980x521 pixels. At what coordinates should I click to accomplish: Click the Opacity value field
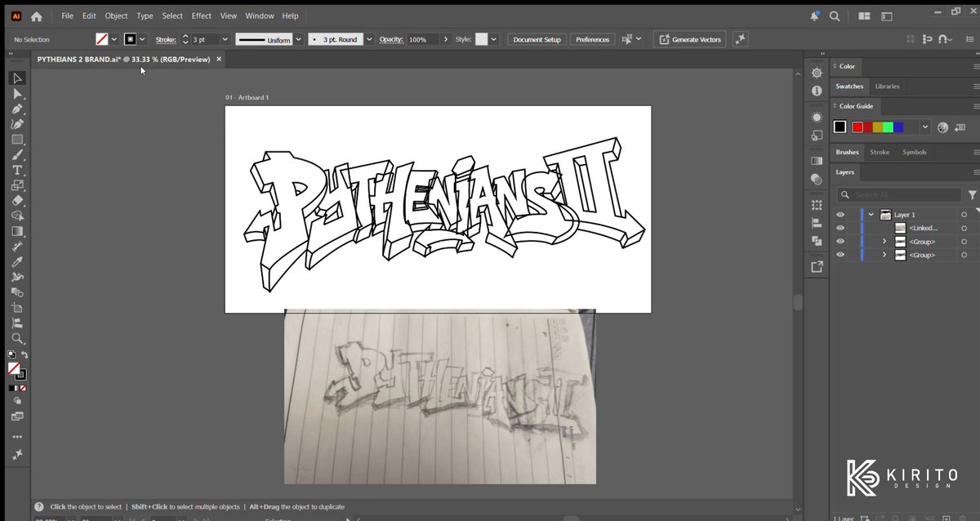(x=423, y=39)
